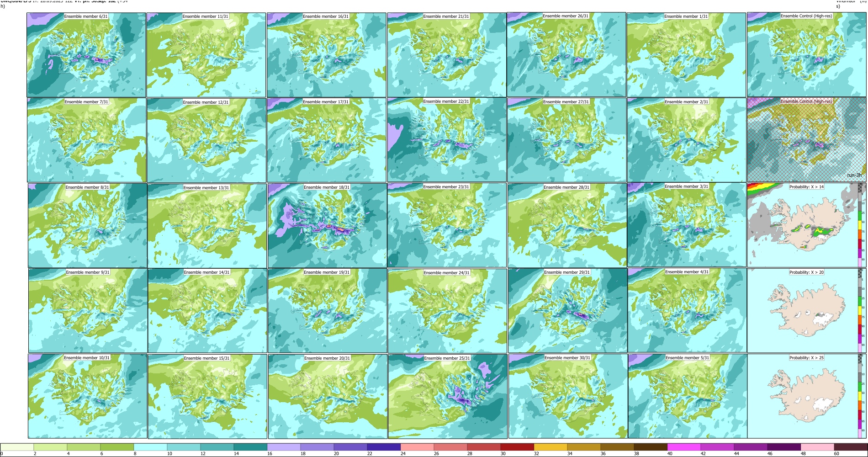Image resolution: width=868 pixels, height=457 pixels.
Task: Pick the legend swatch between 0 and 2
Action: (x=17, y=447)
